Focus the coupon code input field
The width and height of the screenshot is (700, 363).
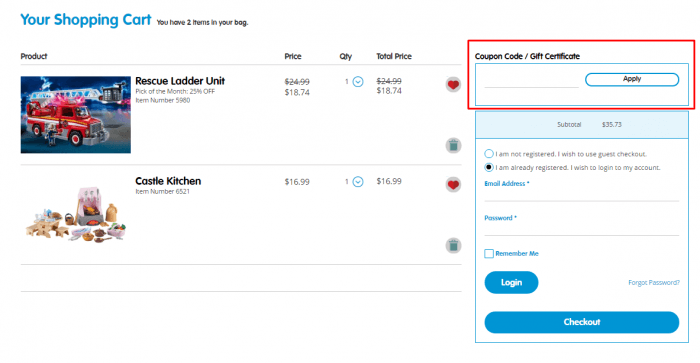point(531,80)
